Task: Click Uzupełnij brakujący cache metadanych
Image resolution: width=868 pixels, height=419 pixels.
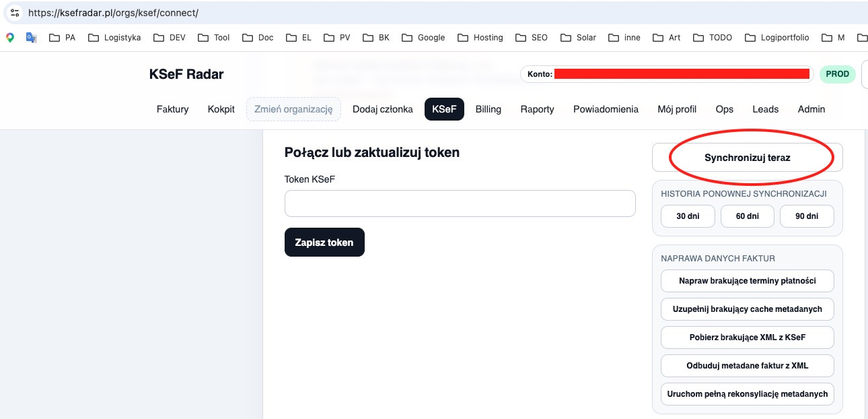Action: click(747, 309)
